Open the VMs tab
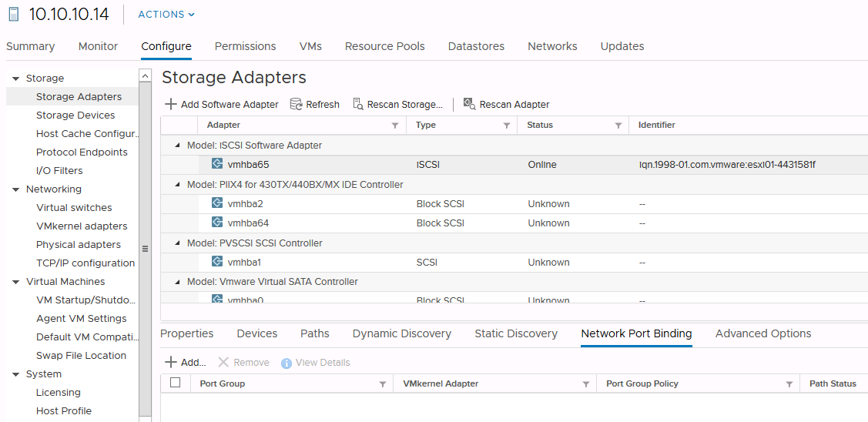 point(310,46)
